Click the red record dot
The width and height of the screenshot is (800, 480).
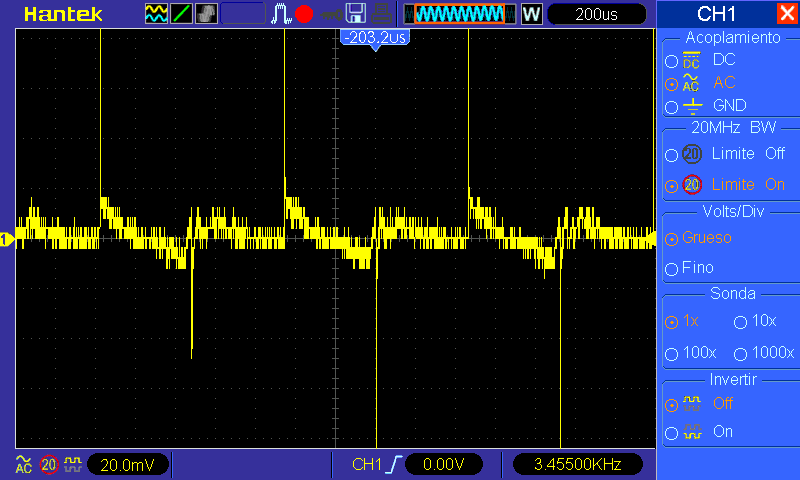304,14
